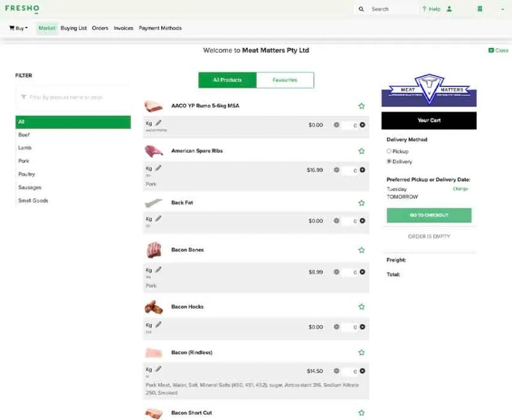
Task: Favourite American Spare Ribs with star icon
Action: pyautogui.click(x=362, y=151)
